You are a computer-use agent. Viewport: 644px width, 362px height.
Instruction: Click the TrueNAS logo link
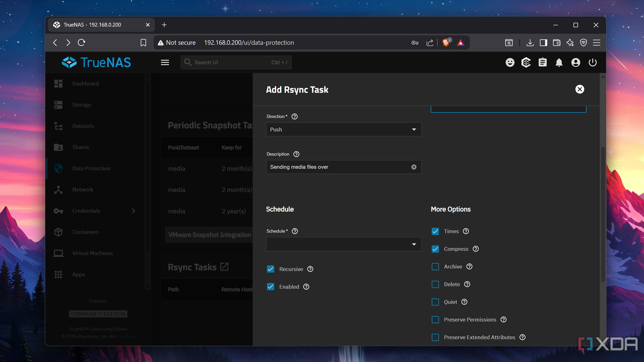96,63
